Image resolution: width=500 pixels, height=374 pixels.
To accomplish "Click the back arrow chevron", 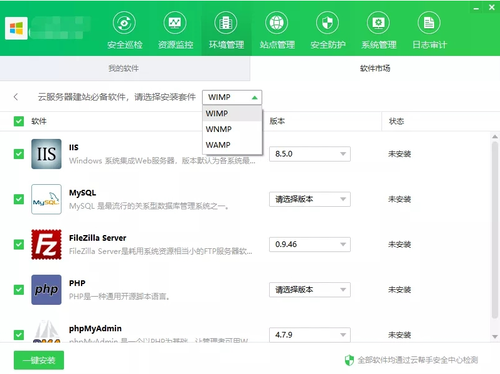I will pos(16,97).
